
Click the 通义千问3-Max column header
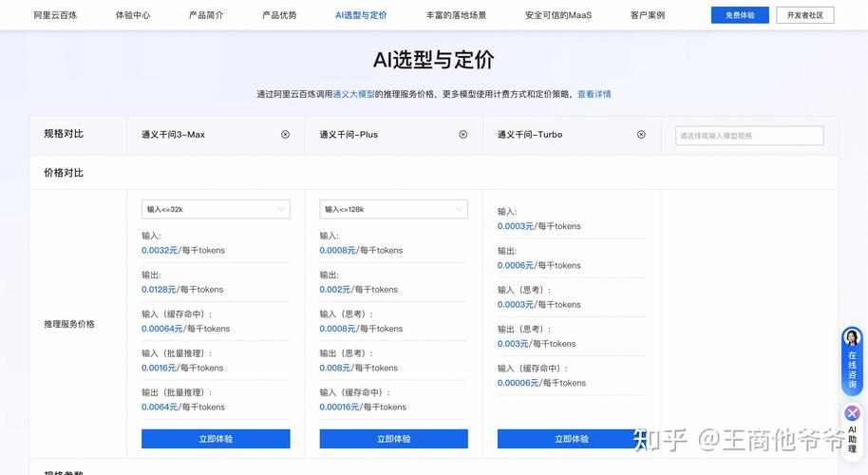(173, 135)
